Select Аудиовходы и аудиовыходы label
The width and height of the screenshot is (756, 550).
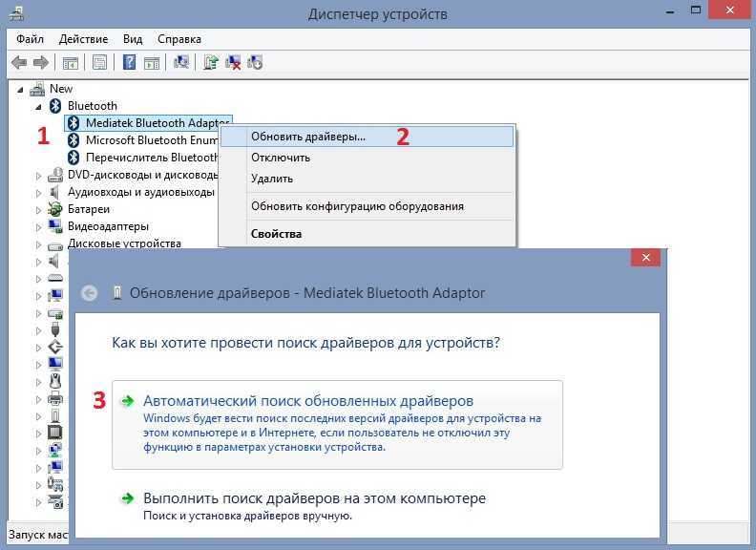point(140,192)
